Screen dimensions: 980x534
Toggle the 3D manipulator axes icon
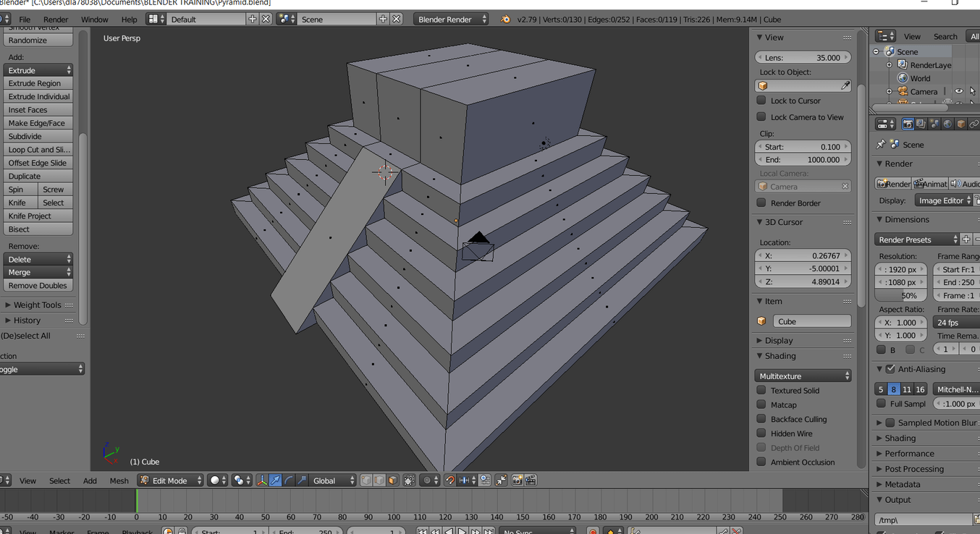[x=262, y=480]
